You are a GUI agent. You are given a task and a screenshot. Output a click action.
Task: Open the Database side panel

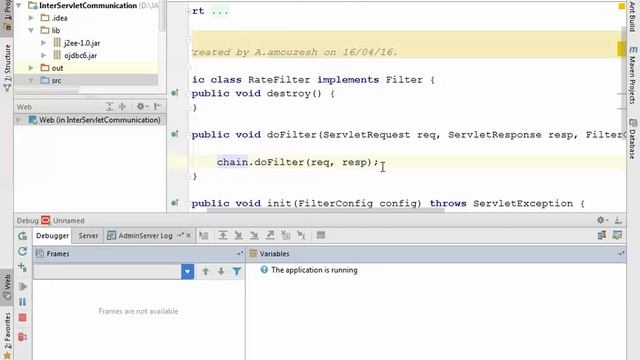click(632, 139)
